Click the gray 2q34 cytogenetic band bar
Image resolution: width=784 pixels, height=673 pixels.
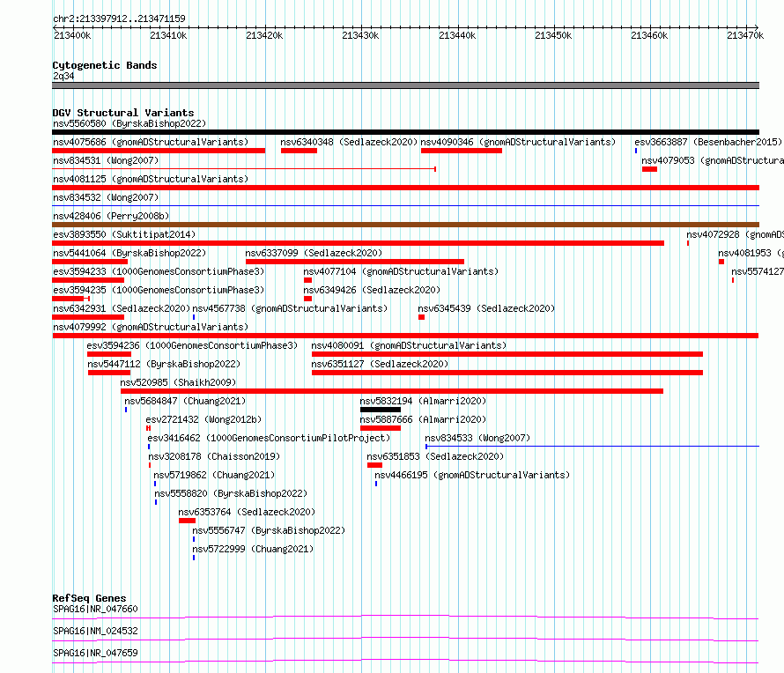pos(405,85)
